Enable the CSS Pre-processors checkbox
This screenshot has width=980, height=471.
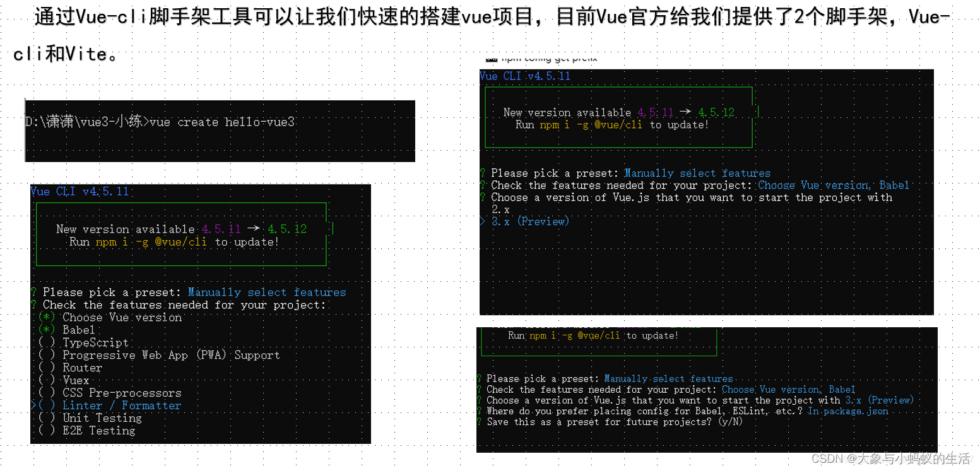coord(47,393)
